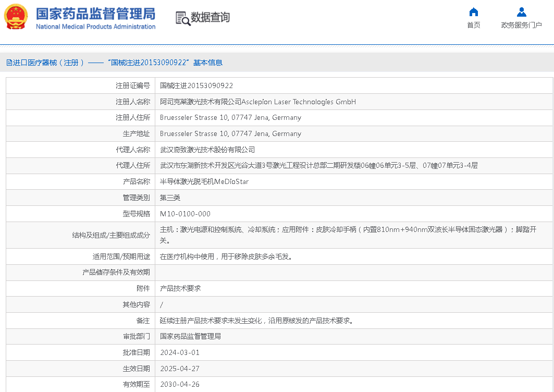
Task: Click the 首页 label
Action: point(473,25)
